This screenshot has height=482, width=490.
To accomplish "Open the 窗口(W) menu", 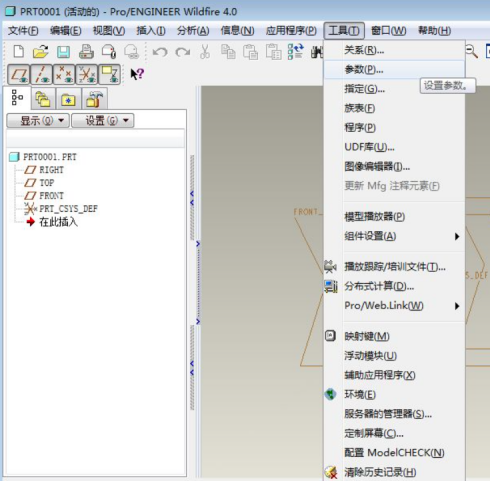I will coord(388,31).
